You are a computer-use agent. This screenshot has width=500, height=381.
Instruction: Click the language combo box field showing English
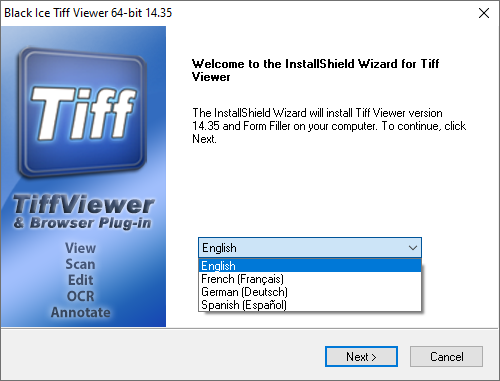(310, 248)
